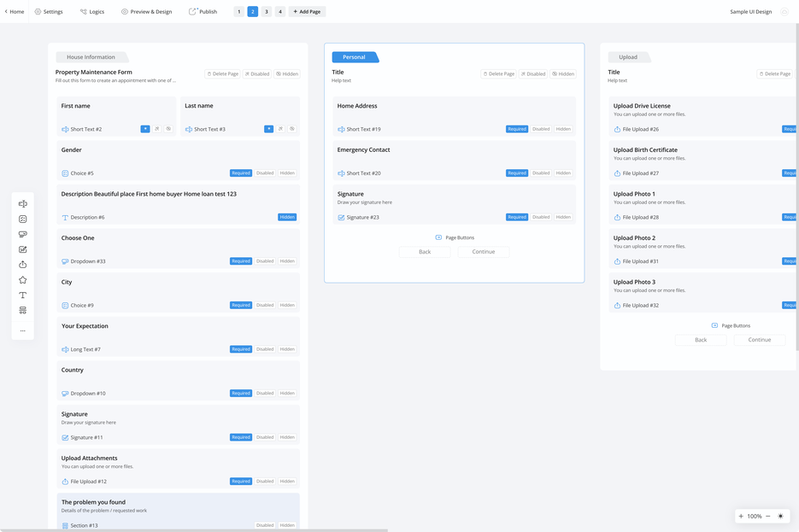Choose the File Upload tool in sidebar
The image size is (799, 532).
[x=23, y=265]
